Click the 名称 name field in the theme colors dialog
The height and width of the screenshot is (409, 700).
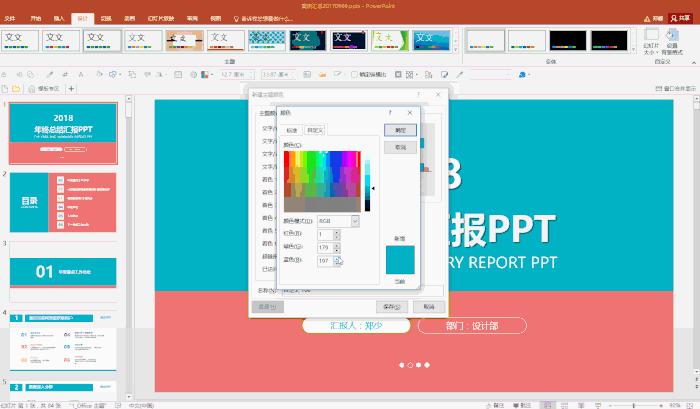point(363,291)
